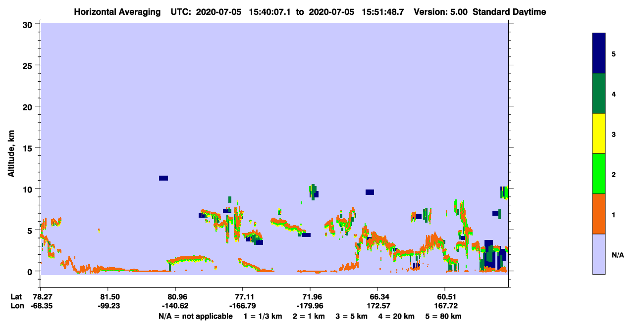644x330 pixels.
Task: Click the isolated dark blue block near 11 km altitude
Action: (163, 178)
